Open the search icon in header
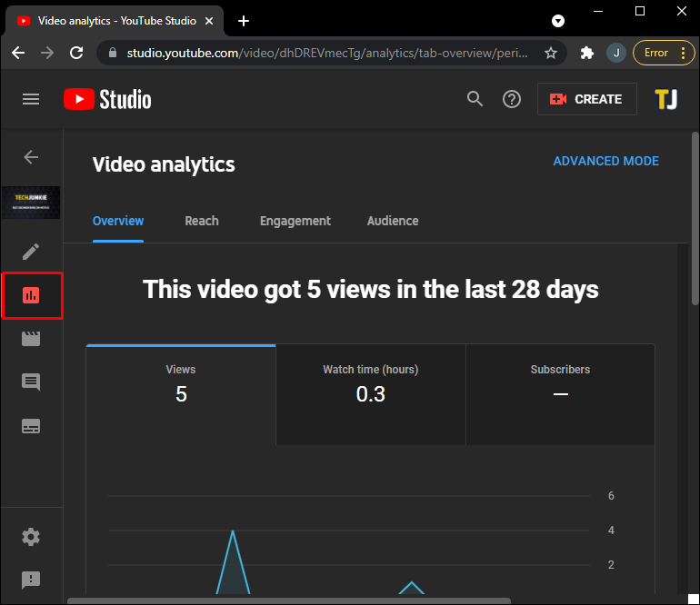 [475, 99]
